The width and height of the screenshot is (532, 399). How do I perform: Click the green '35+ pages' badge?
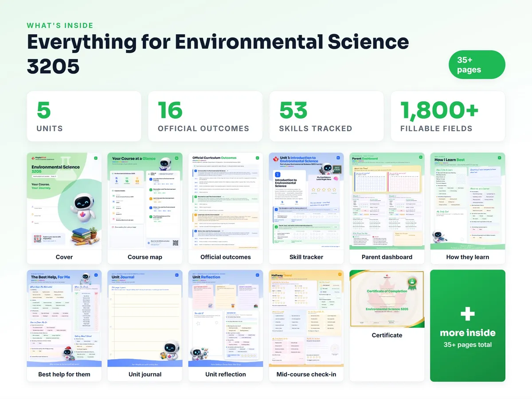(477, 65)
